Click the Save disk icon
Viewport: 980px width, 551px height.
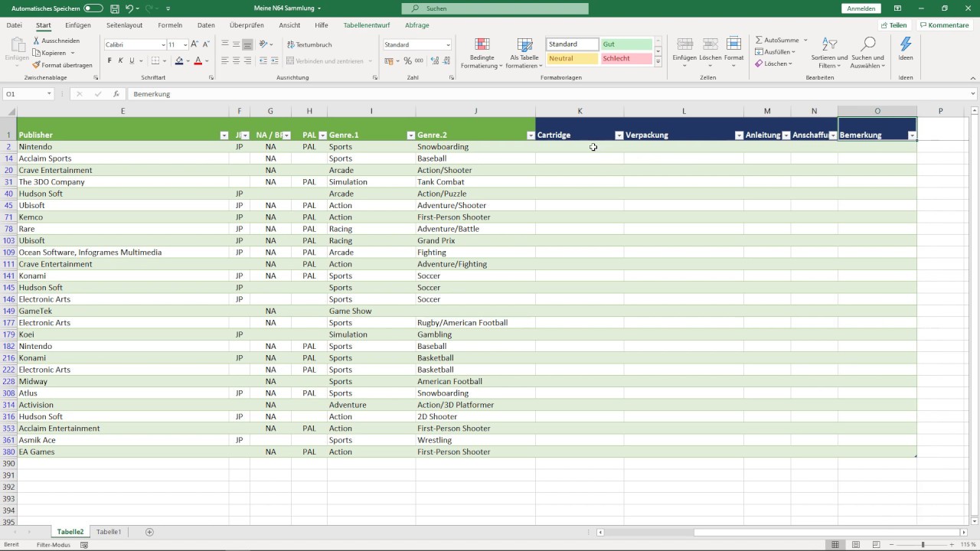114,8
